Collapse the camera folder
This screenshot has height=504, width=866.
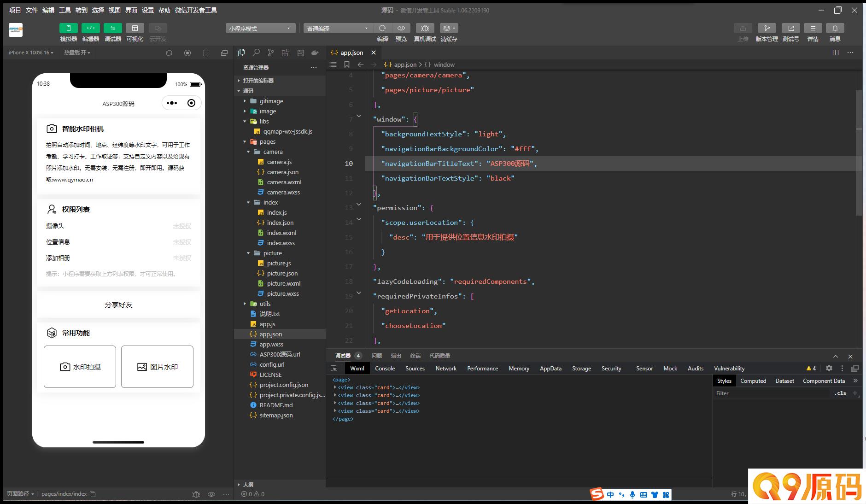click(248, 152)
